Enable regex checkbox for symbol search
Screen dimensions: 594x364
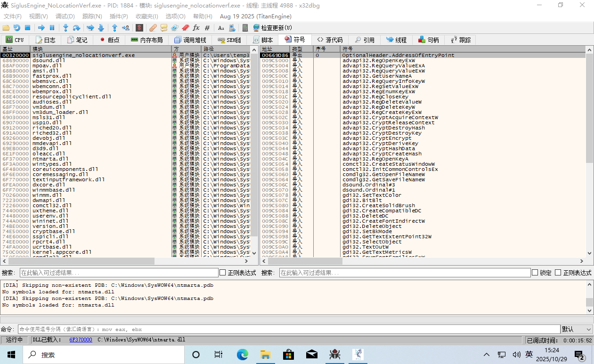558,273
